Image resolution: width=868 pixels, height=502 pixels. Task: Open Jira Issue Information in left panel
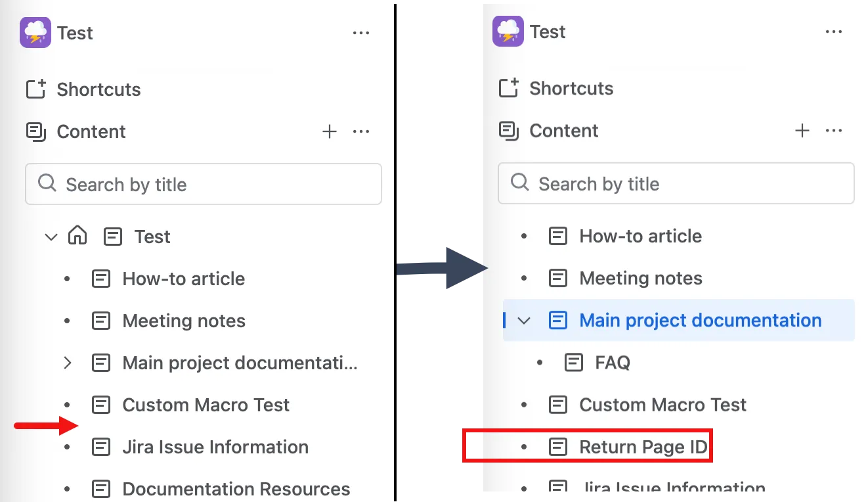tap(215, 447)
